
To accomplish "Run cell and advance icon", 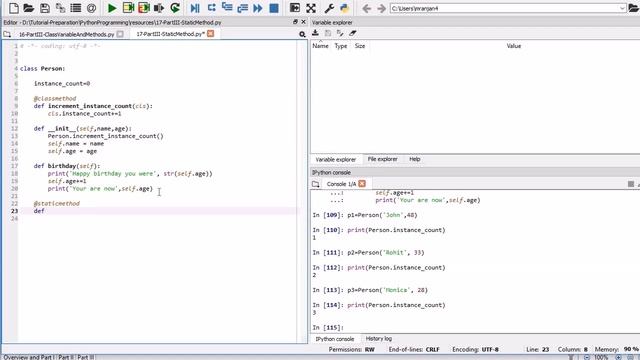I will click(144, 8).
